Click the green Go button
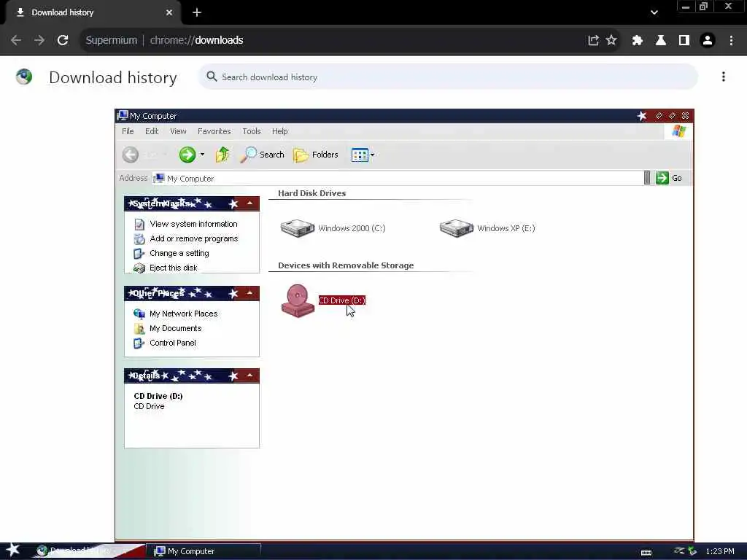 tap(669, 178)
